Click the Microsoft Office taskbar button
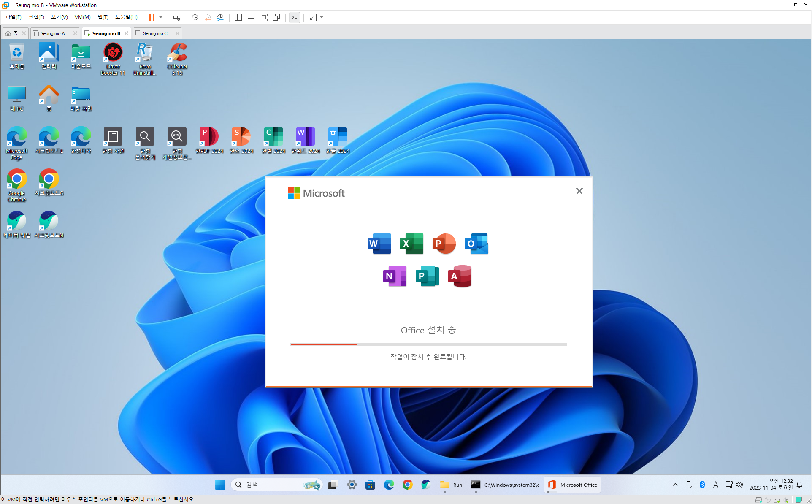The image size is (812, 504). click(572, 485)
